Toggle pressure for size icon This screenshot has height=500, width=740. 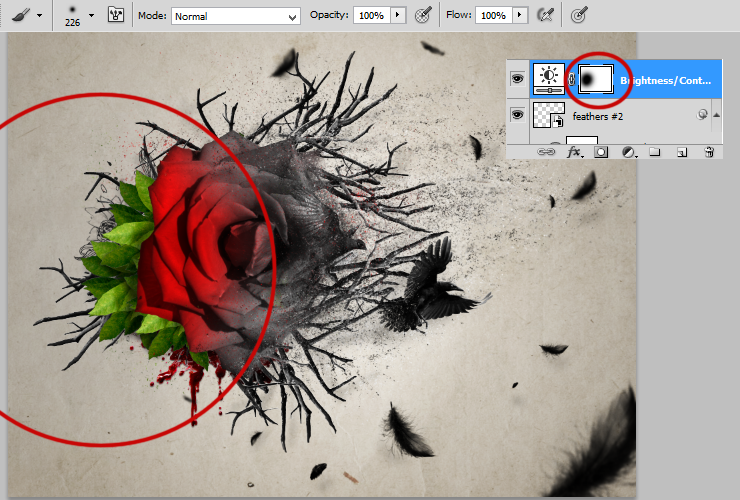point(579,16)
